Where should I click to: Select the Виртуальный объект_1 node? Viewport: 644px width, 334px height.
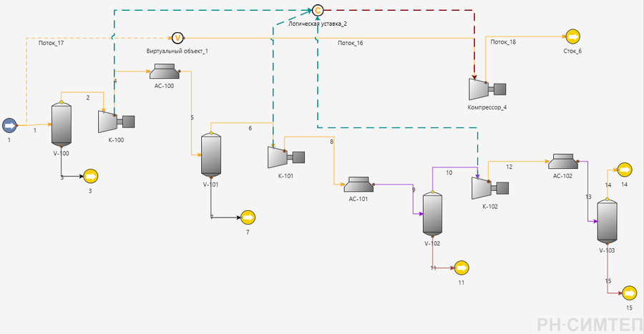coord(177,38)
